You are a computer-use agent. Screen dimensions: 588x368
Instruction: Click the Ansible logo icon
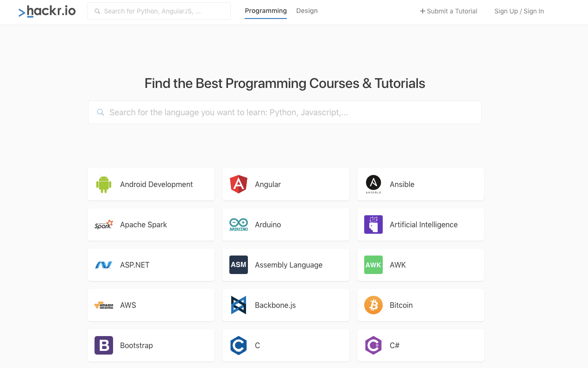tap(373, 184)
